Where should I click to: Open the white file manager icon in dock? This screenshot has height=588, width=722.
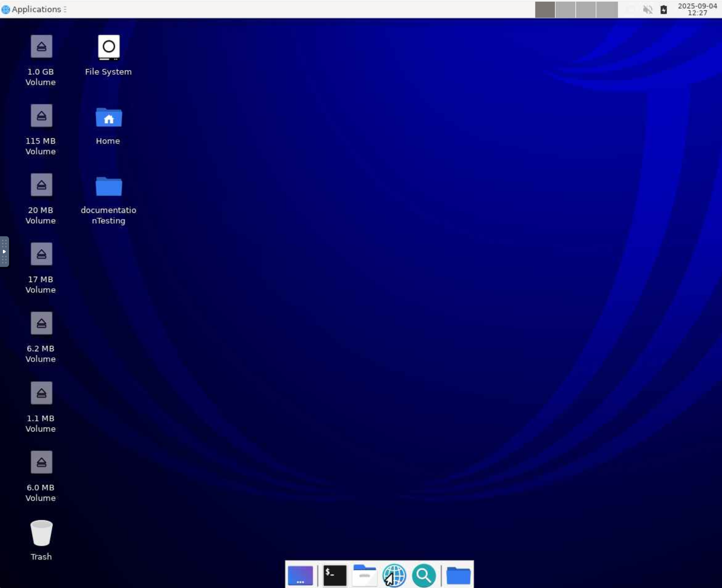(364, 574)
